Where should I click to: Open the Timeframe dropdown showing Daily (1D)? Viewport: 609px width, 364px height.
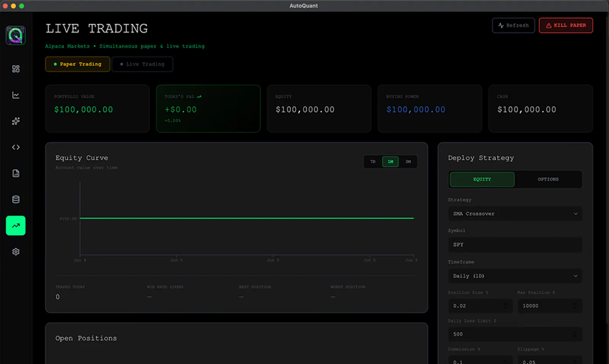tap(515, 276)
